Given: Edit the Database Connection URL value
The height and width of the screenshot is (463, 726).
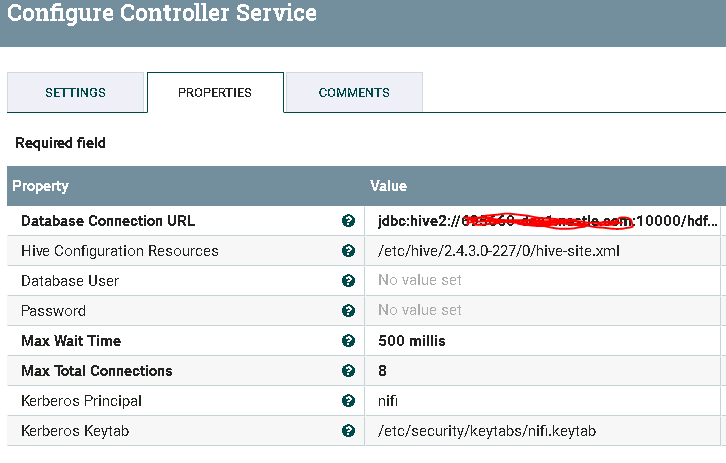Looking at the screenshot, I should point(546,221).
